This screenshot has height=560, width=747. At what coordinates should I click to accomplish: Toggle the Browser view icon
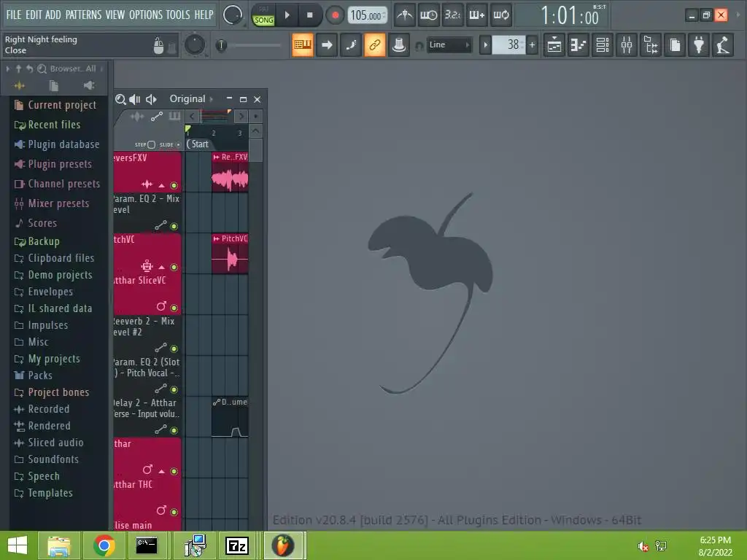click(x=651, y=45)
